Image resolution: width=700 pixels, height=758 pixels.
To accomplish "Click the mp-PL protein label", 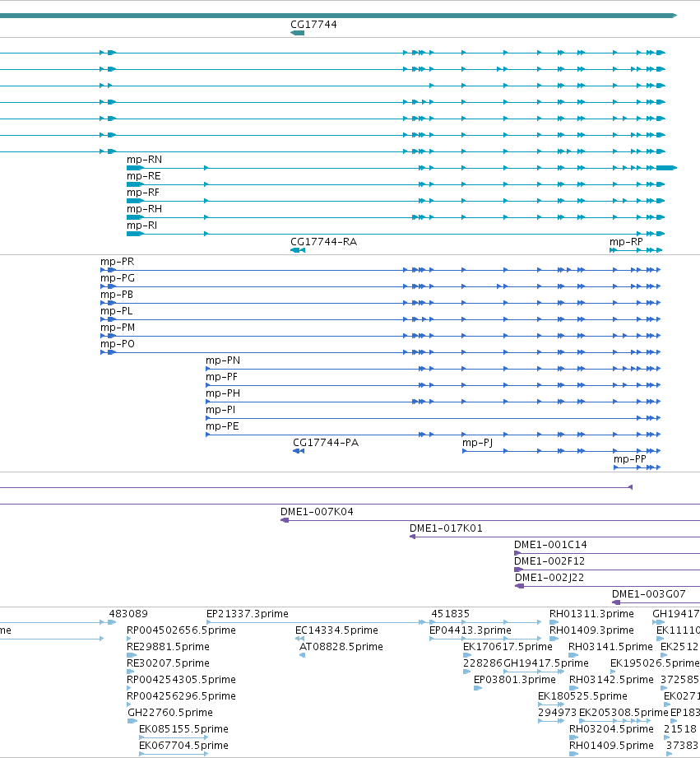I will 117,311.
